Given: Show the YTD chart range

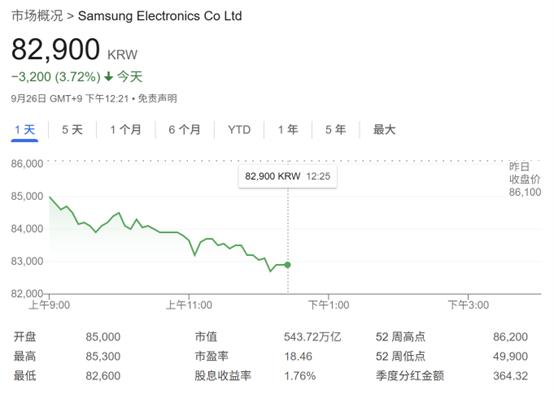Looking at the screenshot, I should [x=239, y=130].
